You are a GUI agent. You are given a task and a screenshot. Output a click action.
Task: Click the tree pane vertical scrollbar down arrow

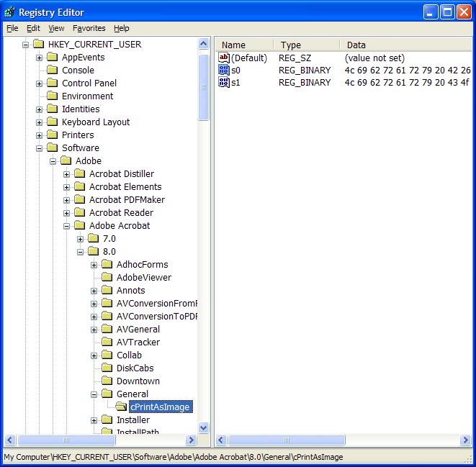point(203,427)
